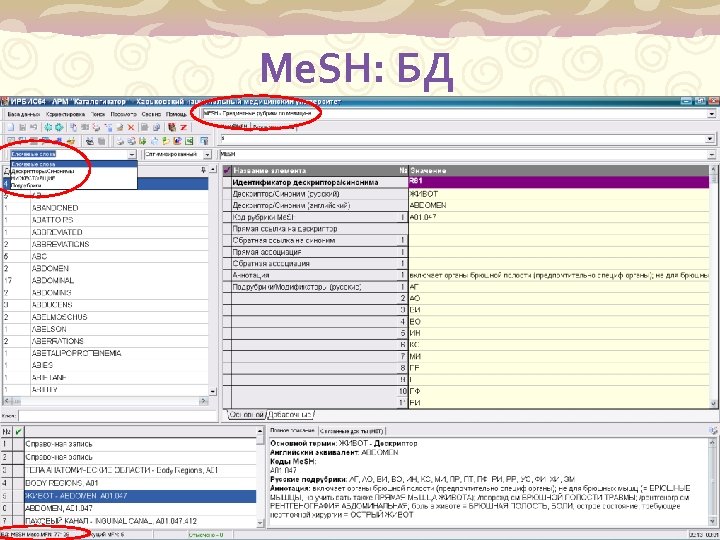Click the first cyan gear-shaped icon after undo

click(x=48, y=127)
